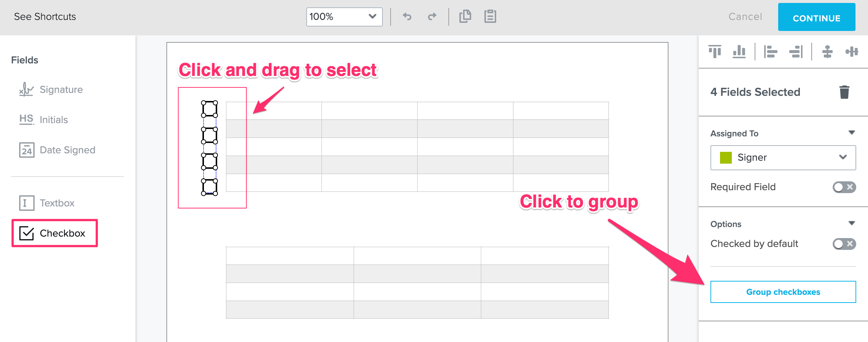Redo the last action

point(432,17)
